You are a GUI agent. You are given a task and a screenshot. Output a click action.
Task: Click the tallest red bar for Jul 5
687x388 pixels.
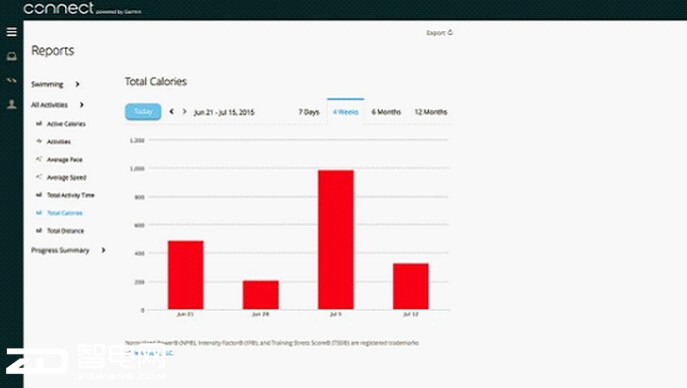[x=336, y=240]
